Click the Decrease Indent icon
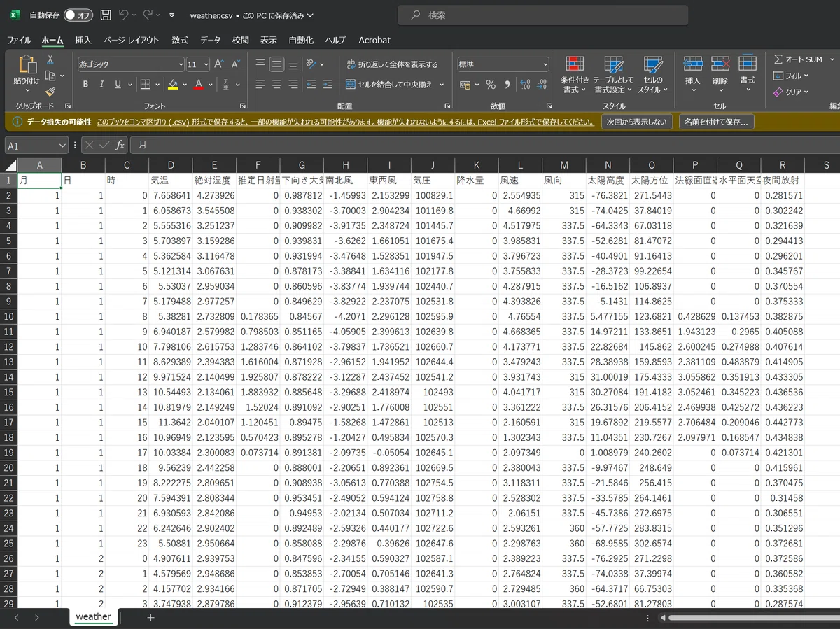The height and width of the screenshot is (629, 840). pyautogui.click(x=311, y=85)
